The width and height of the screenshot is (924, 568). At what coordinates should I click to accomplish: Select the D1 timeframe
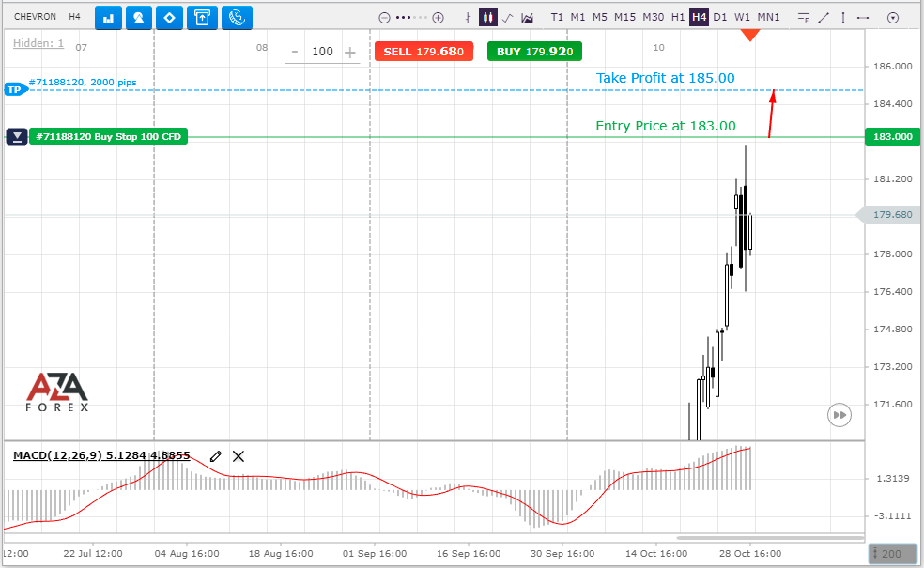coord(720,17)
